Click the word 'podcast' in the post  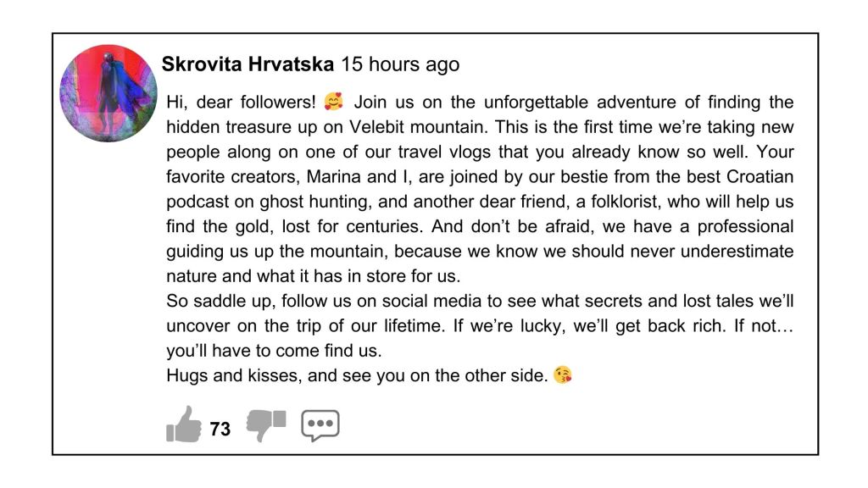[196, 202]
